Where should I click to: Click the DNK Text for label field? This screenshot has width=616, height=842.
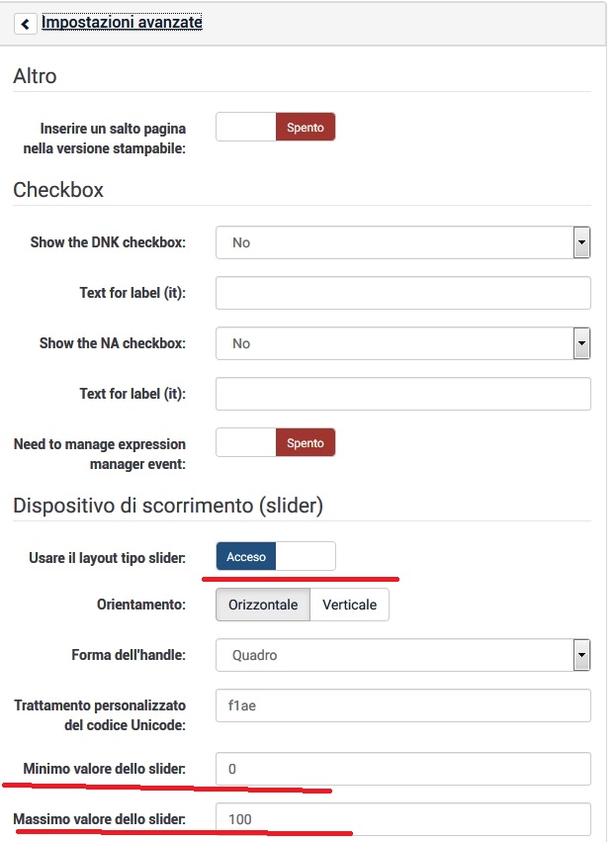(402, 293)
